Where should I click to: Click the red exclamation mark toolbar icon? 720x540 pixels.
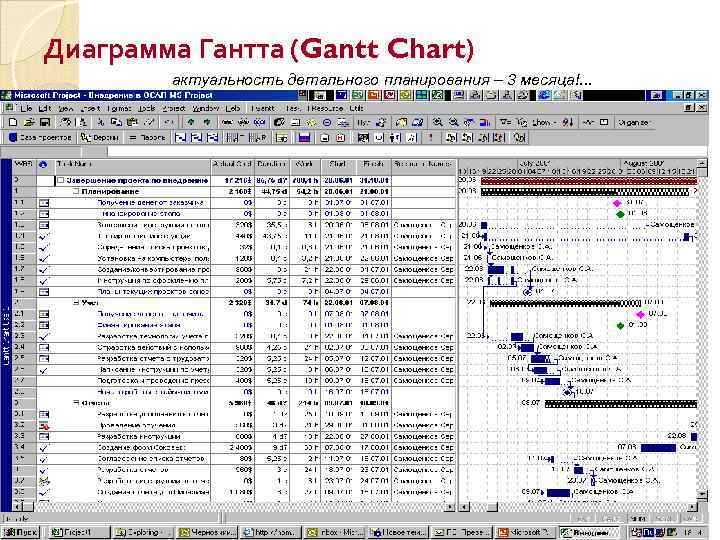pos(430,137)
